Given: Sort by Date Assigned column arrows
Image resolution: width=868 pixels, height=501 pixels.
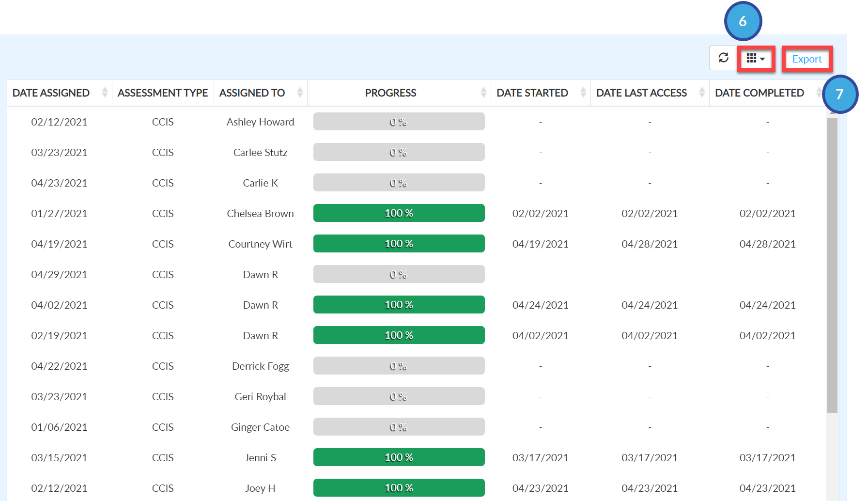Looking at the screenshot, I should pyautogui.click(x=105, y=93).
